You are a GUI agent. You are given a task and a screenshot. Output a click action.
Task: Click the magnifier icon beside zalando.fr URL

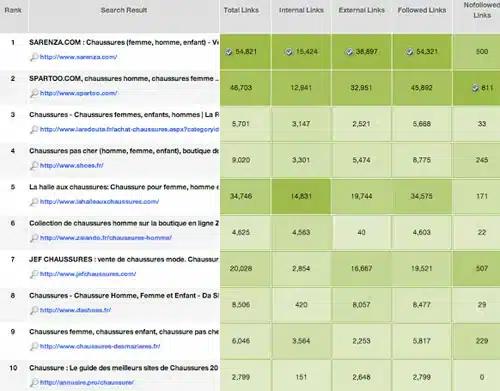coord(34,238)
